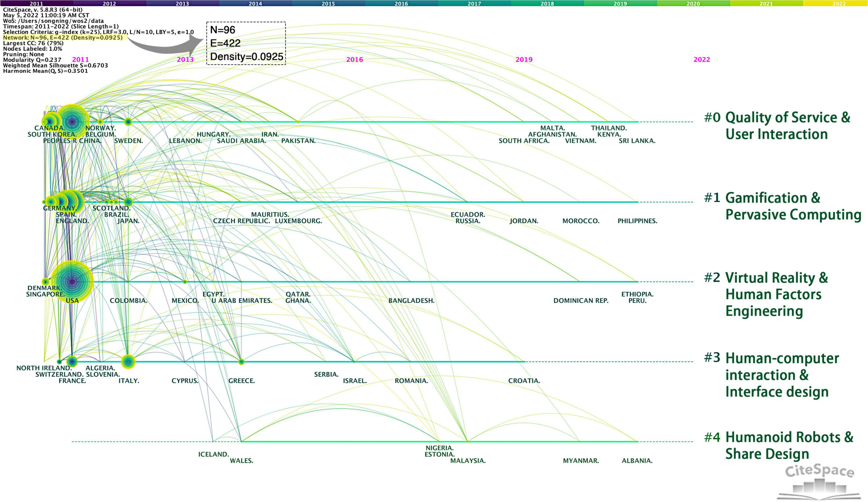Image resolution: width=868 pixels, height=502 pixels.
Task: Click the SWITZERLAND label
Action: click(x=59, y=374)
